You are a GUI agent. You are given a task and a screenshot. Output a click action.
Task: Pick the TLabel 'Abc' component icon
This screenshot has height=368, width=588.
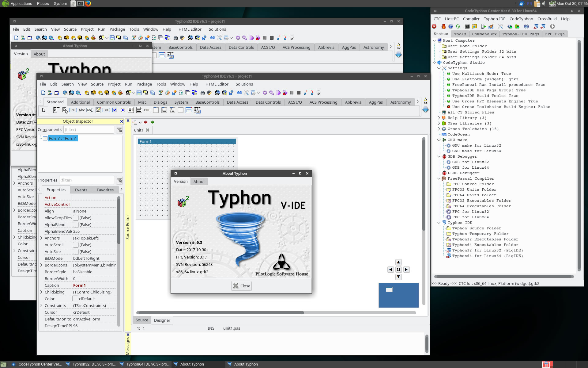[x=81, y=110]
